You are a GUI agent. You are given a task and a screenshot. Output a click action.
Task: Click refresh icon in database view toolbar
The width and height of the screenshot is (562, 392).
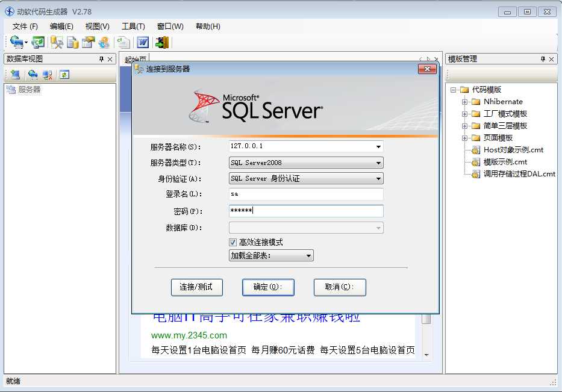pos(64,75)
